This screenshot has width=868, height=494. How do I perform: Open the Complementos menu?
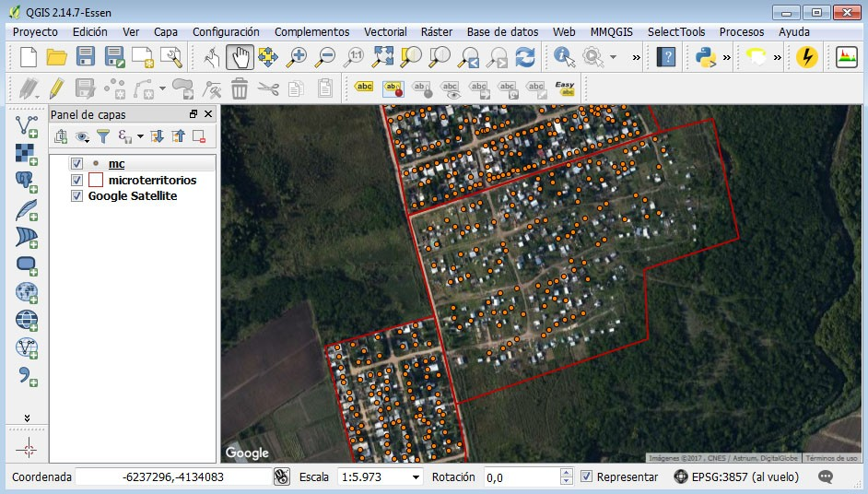311,31
